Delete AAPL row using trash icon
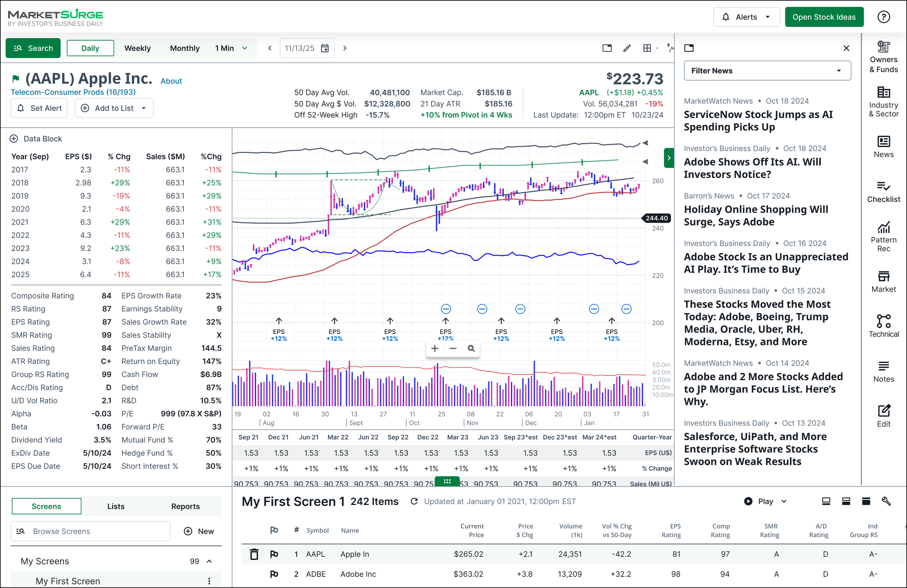Screen dimensions: 907x588 click(x=254, y=554)
